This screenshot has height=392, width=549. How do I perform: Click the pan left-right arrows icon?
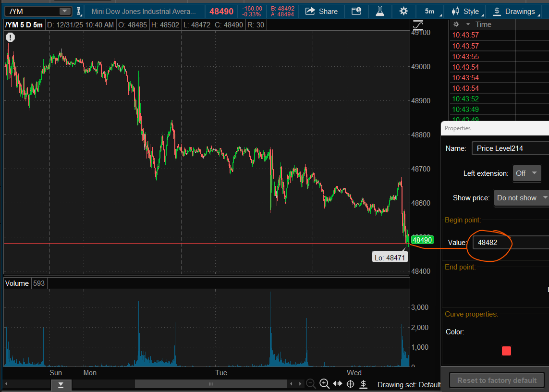pos(338,383)
